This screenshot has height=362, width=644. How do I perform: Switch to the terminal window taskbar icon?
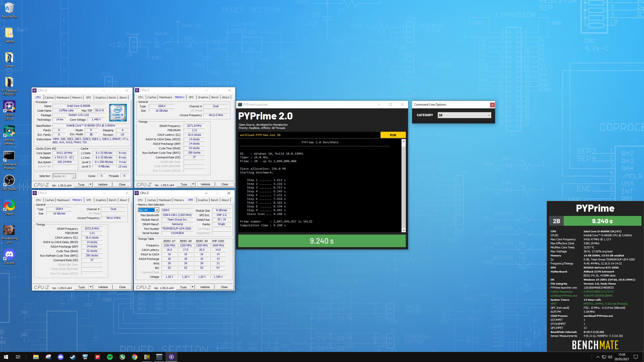pyautogui.click(x=159, y=357)
